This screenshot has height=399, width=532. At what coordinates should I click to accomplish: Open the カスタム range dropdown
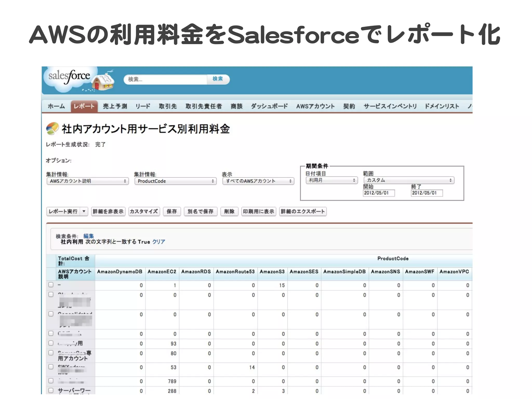[409, 180]
